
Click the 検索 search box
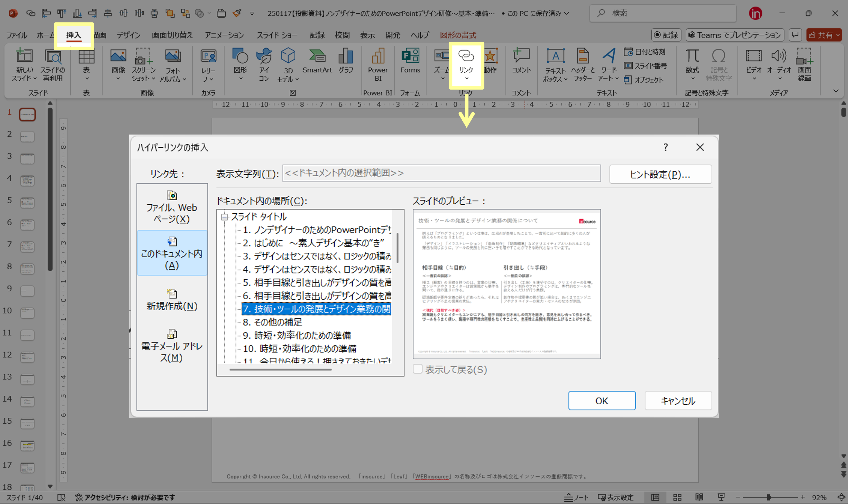pos(663,13)
